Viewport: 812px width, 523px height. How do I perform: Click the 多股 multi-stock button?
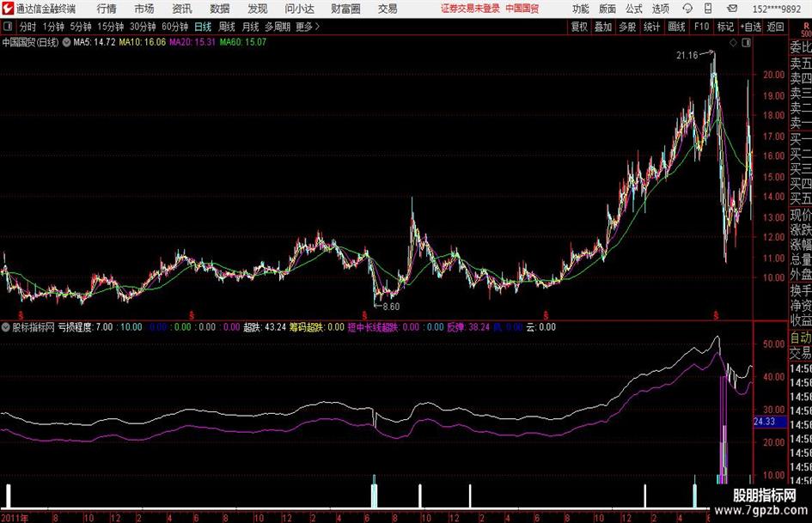tap(627, 27)
